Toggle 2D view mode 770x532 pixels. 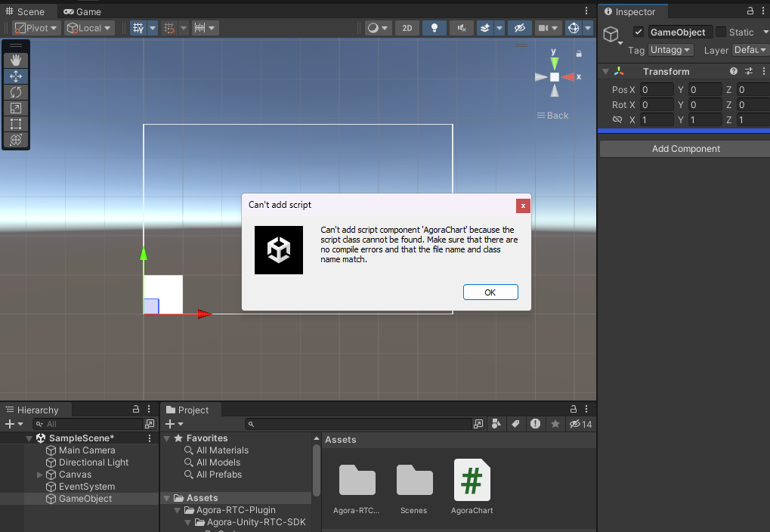[407, 28]
